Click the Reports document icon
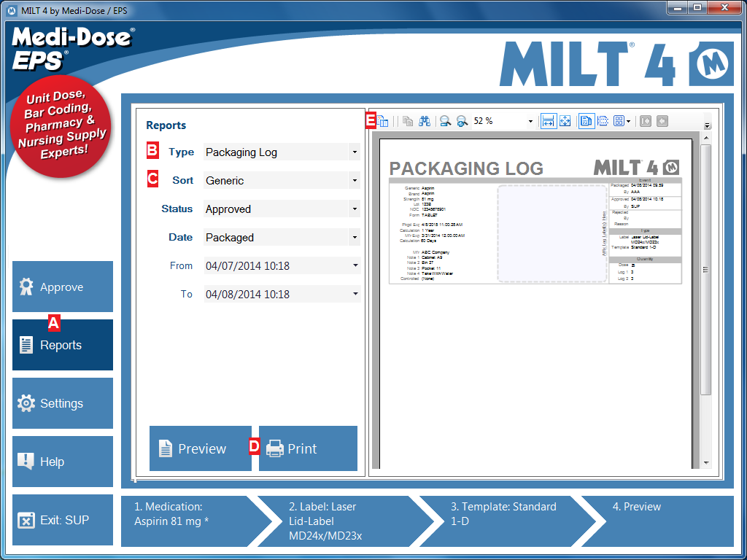The image size is (747, 560). point(26,345)
